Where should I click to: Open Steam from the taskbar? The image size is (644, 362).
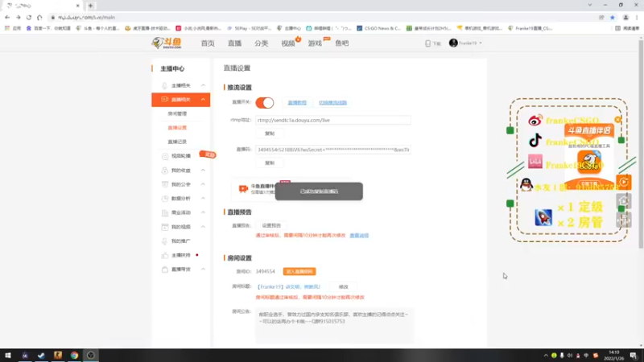pyautogui.click(x=41, y=355)
